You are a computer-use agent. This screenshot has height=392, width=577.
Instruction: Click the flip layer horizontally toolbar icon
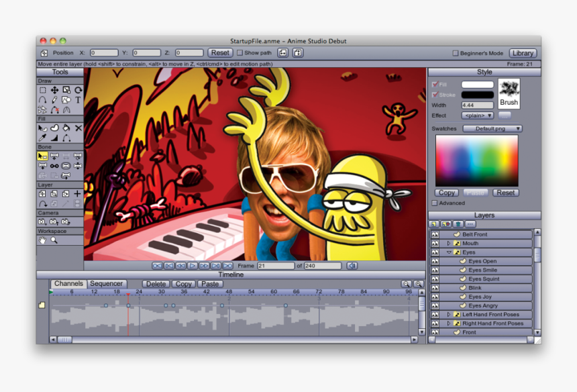coord(282,53)
